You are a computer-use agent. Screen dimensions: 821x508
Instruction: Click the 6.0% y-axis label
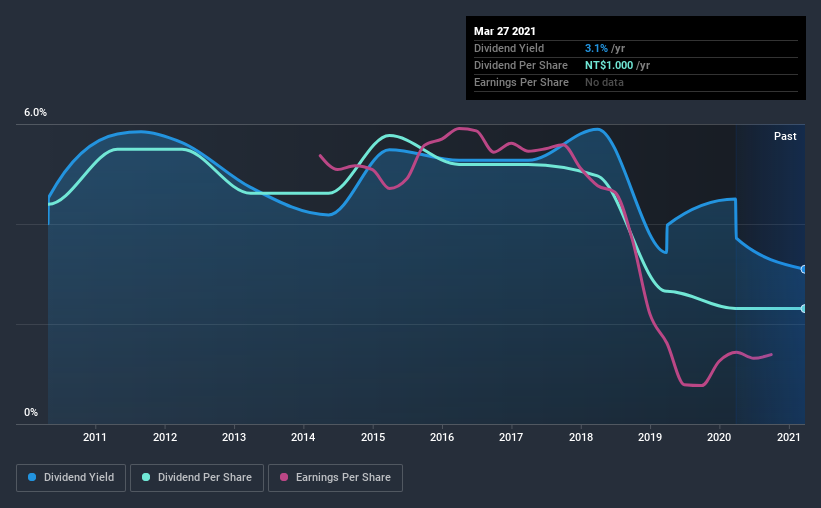tap(35, 113)
